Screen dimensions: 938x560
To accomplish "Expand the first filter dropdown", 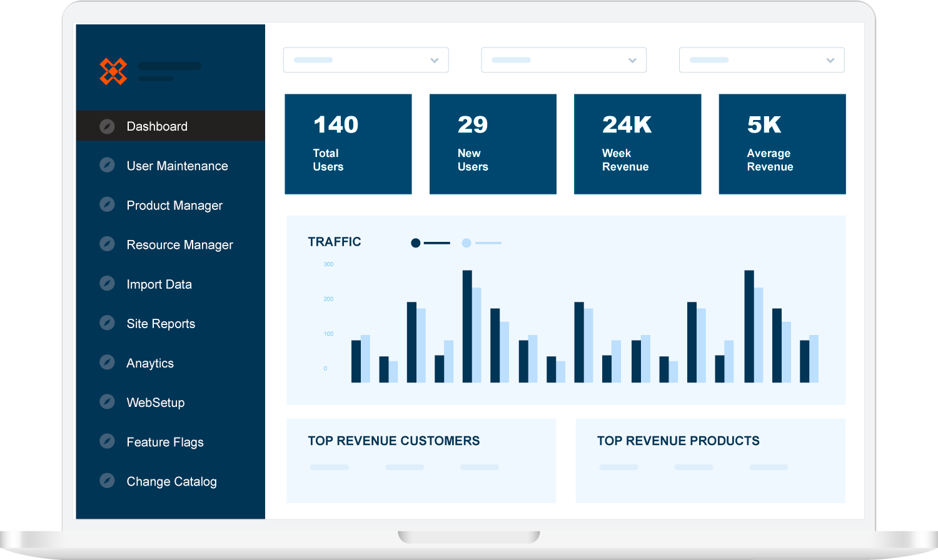I will tap(366, 60).
